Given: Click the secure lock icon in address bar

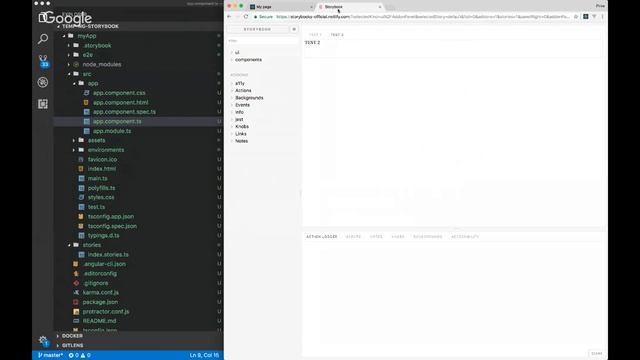Looking at the screenshot, I should click(256, 17).
